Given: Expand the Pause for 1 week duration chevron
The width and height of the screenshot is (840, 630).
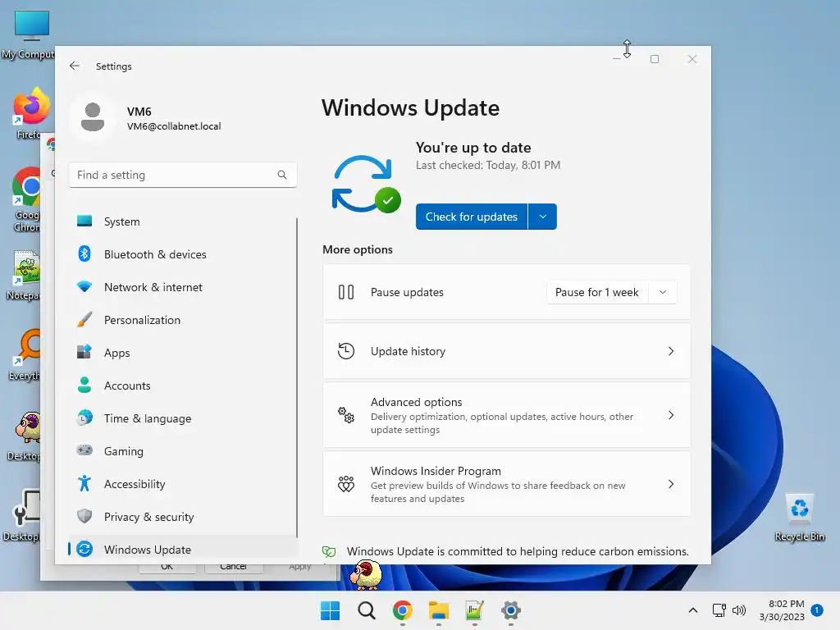Looking at the screenshot, I should (x=663, y=292).
